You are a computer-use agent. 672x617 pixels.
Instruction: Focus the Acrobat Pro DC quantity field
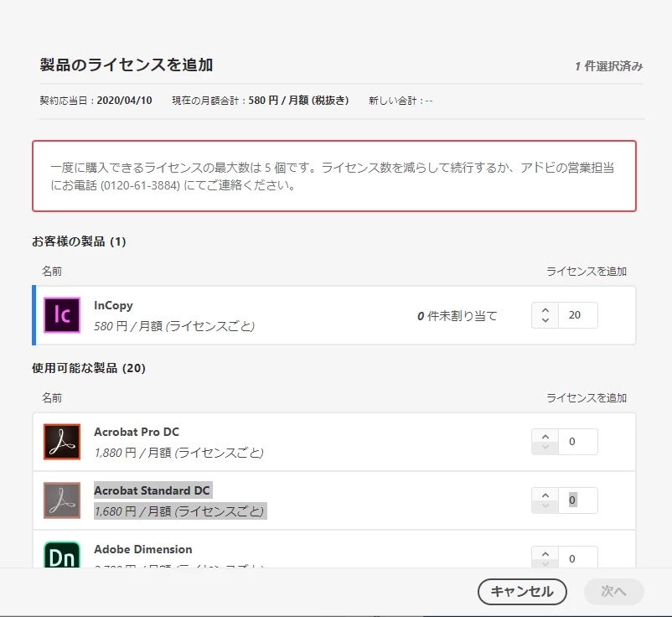click(577, 442)
